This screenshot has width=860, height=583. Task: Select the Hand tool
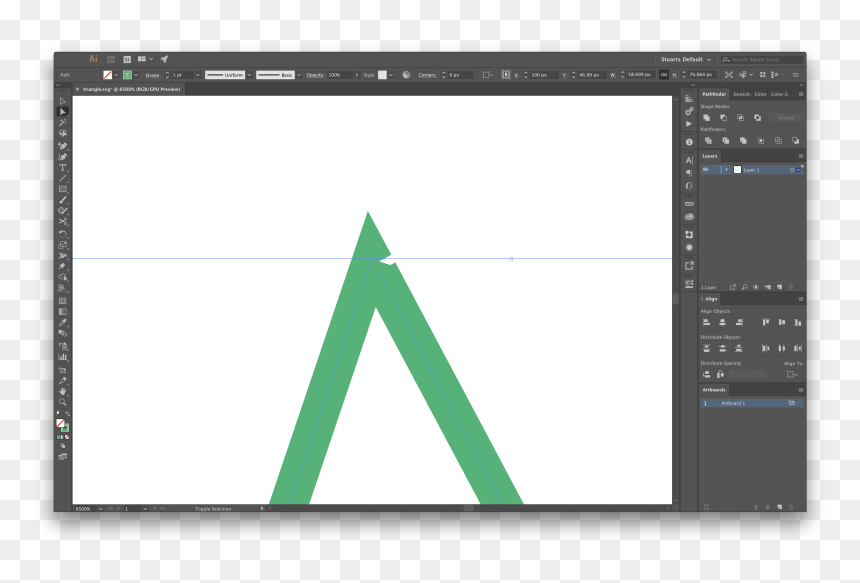[x=63, y=391]
